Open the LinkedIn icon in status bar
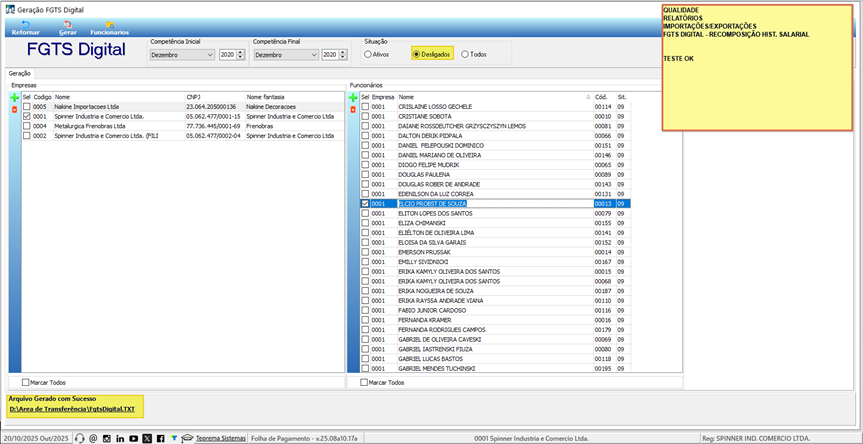The height and width of the screenshot is (444, 863). tap(120, 438)
